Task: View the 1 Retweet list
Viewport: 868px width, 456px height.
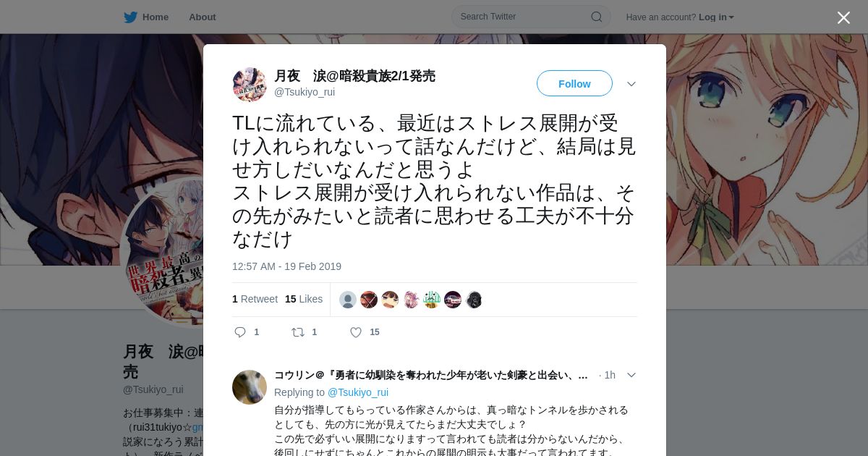Action: click(255, 299)
